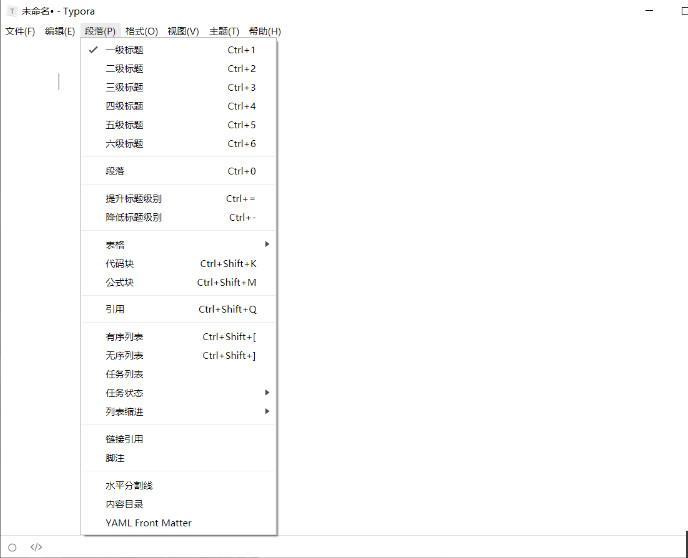Image resolution: width=688 pixels, height=558 pixels.
Task: Select 二级标题 heading level
Action: (179, 68)
